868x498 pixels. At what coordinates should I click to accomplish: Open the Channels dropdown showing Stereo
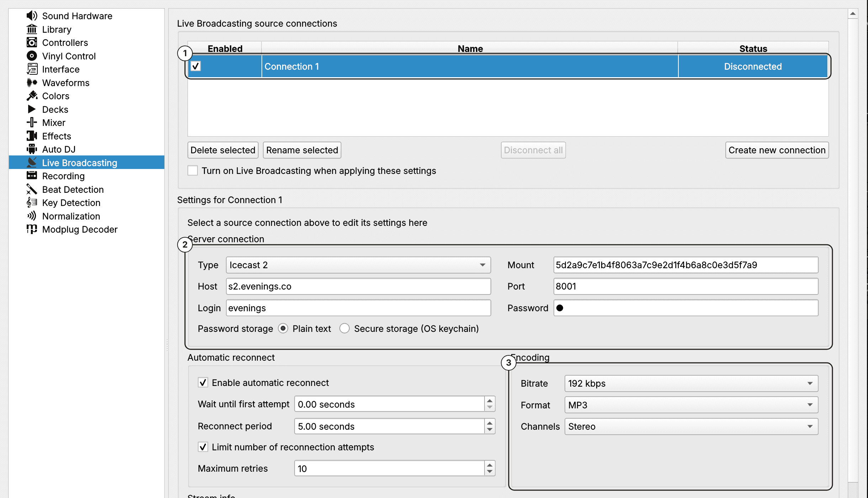coord(691,427)
